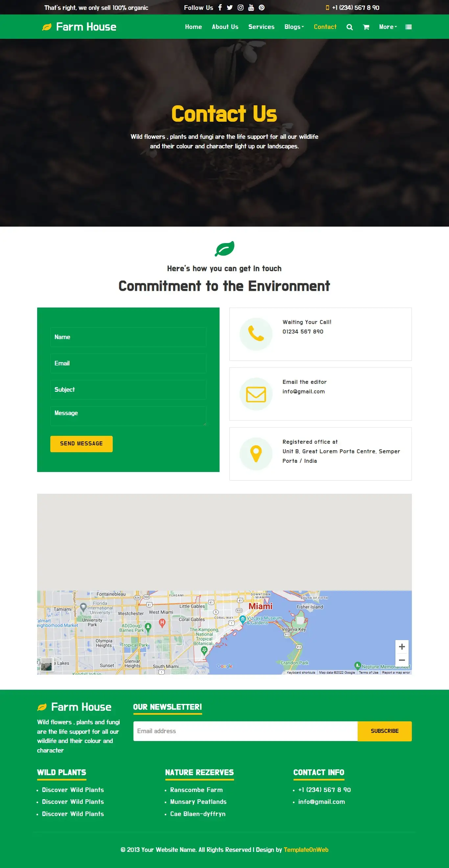Click Vizcaya Museum marker on map
This screenshot has height=868, width=449.
pos(243,619)
